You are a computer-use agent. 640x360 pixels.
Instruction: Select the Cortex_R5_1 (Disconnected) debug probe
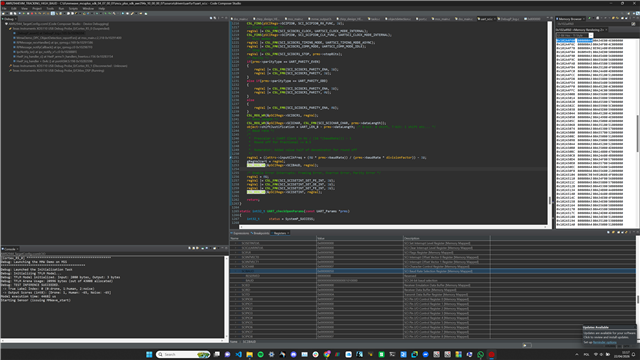(68, 66)
